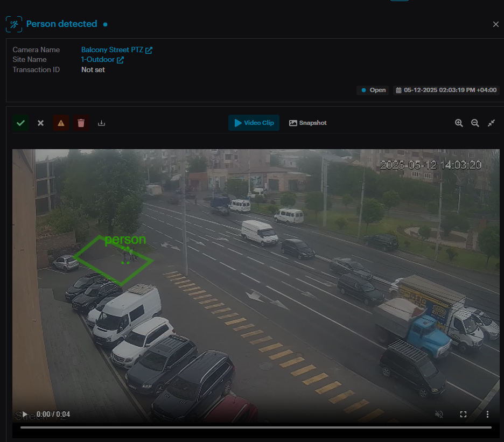Switch to the Snapshot tab
Screen dimensions: 504x442
coord(308,123)
